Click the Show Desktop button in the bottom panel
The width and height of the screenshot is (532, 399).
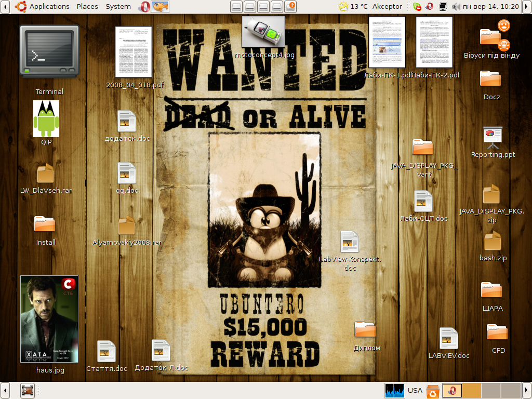[x=27, y=391]
